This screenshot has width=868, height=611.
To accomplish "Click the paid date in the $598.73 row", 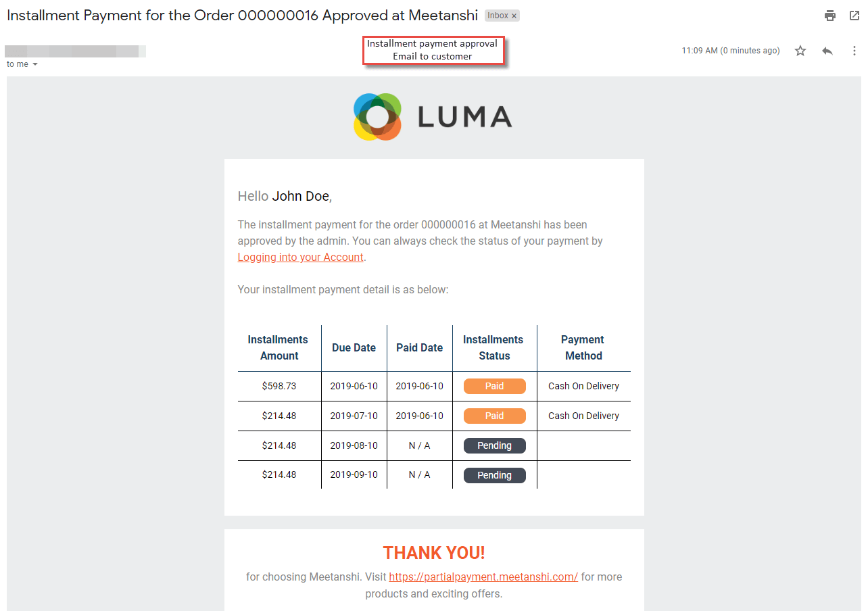I will (x=420, y=386).
